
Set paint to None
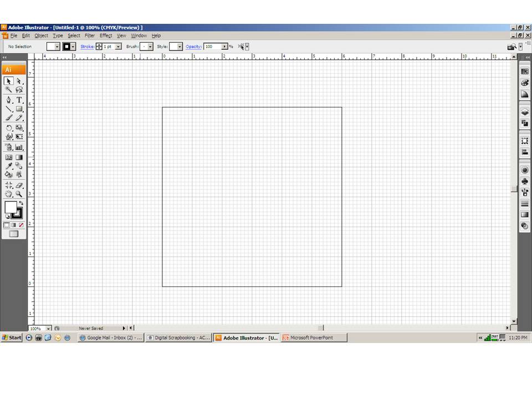[x=21, y=225]
